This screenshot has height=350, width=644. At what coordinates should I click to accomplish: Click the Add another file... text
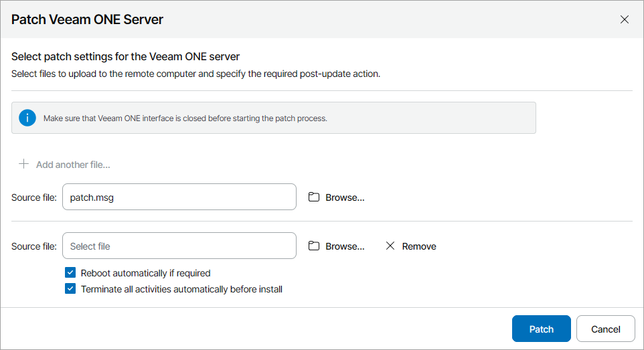click(x=73, y=165)
